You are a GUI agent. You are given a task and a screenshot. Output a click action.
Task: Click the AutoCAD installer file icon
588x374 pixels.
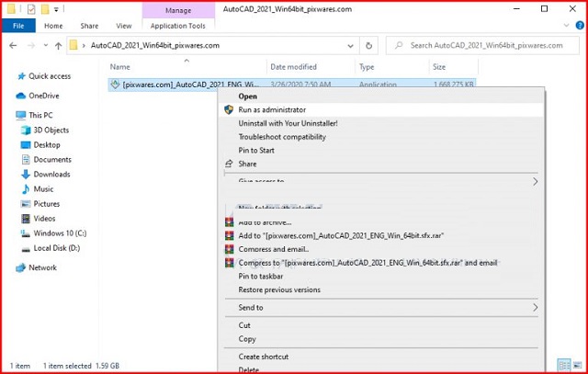point(116,85)
